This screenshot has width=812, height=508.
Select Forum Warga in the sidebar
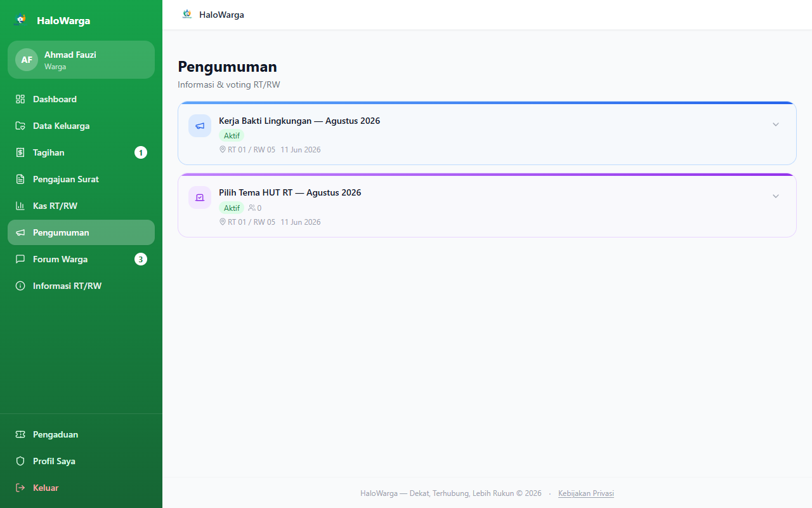81,259
